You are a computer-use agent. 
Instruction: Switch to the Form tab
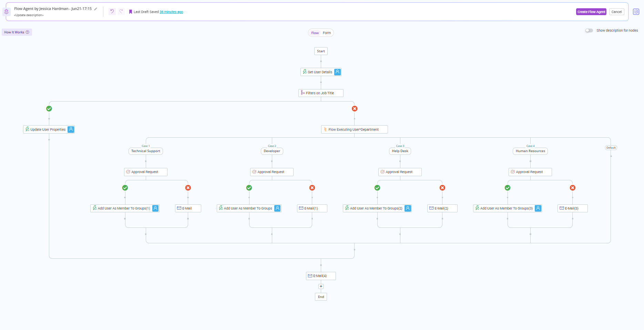(327, 33)
